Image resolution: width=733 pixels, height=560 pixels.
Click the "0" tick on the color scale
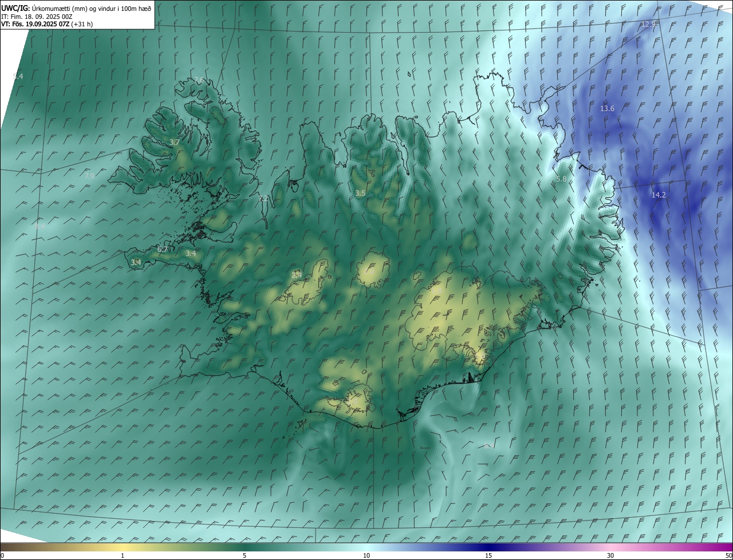2,555
